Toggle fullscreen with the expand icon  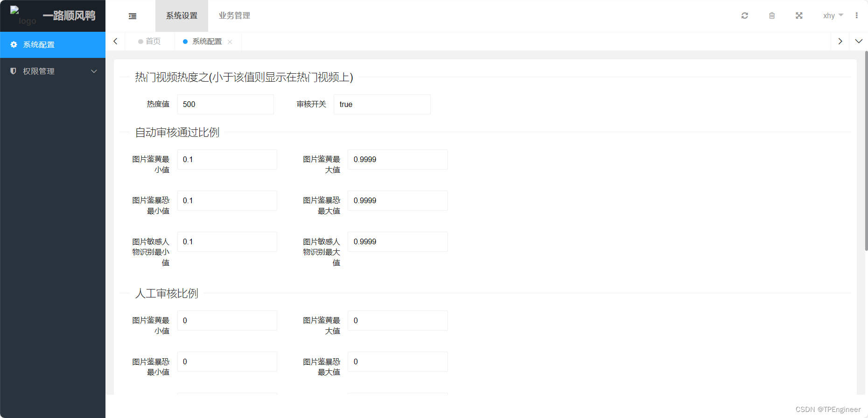click(x=799, y=15)
